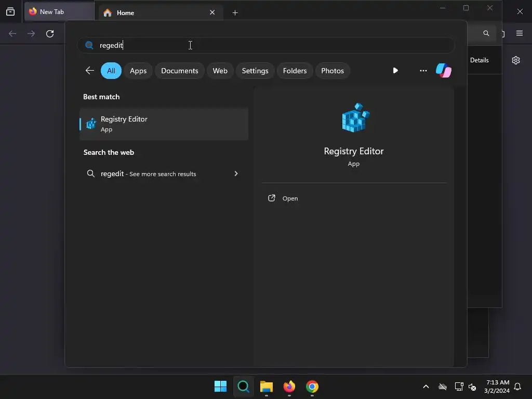Switch to the Web filter
Image resolution: width=532 pixels, height=399 pixels.
pos(220,71)
